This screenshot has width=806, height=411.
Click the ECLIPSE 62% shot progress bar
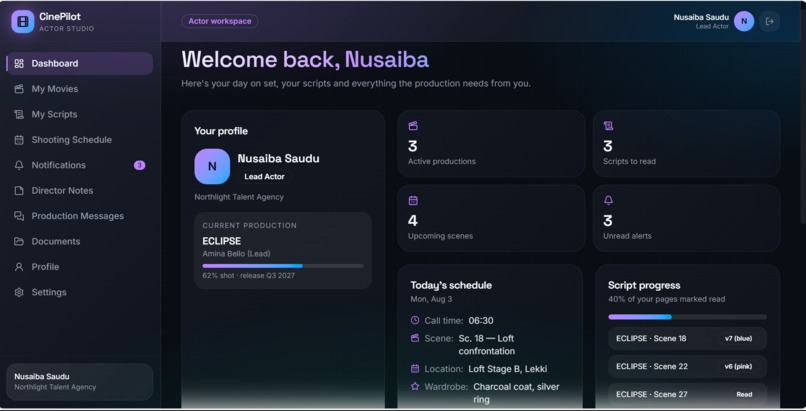[x=283, y=266]
